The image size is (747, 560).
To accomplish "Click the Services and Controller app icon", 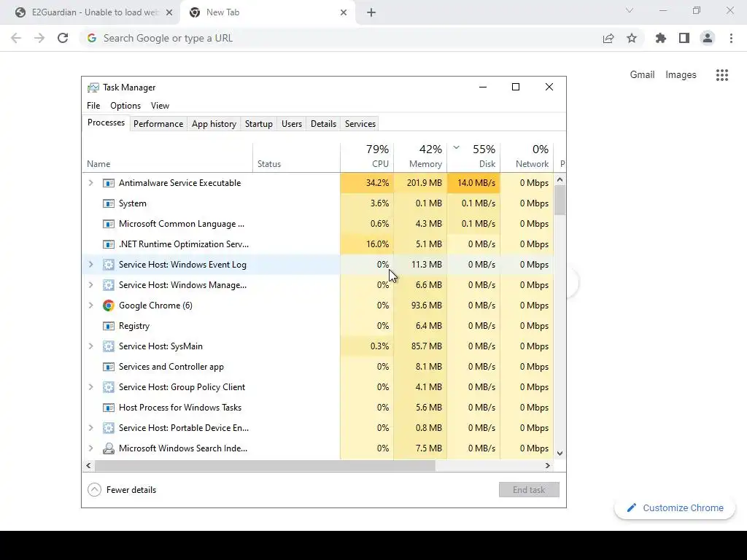I will pos(109,367).
